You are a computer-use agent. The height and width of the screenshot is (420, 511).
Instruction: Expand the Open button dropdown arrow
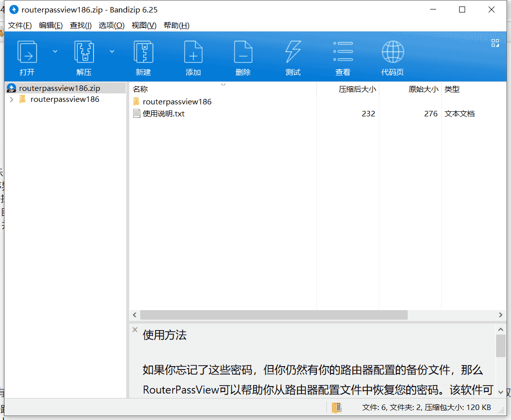pos(55,51)
